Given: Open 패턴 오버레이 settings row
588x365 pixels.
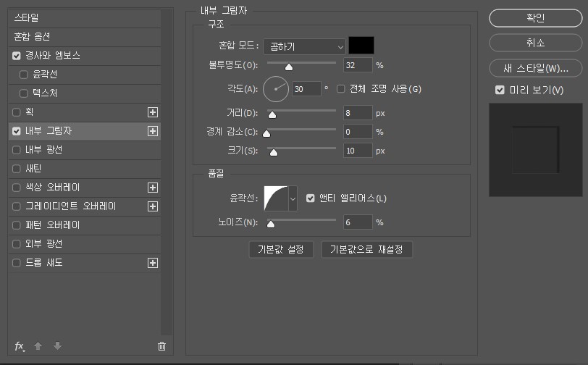Looking at the screenshot, I should coord(85,225).
